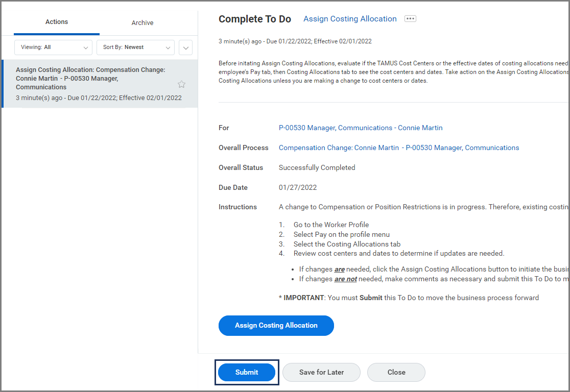Screen dimensions: 570x392
Task: Open the Sort By: Newest dropdown
Action: [x=135, y=47]
